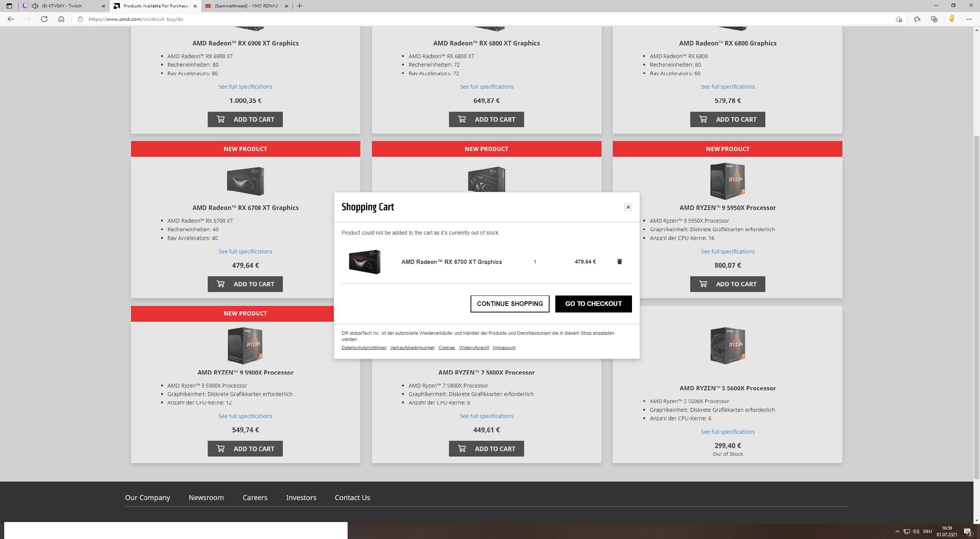980x539 pixels.
Task: Refresh the page with reload icon
Action: [x=44, y=19]
